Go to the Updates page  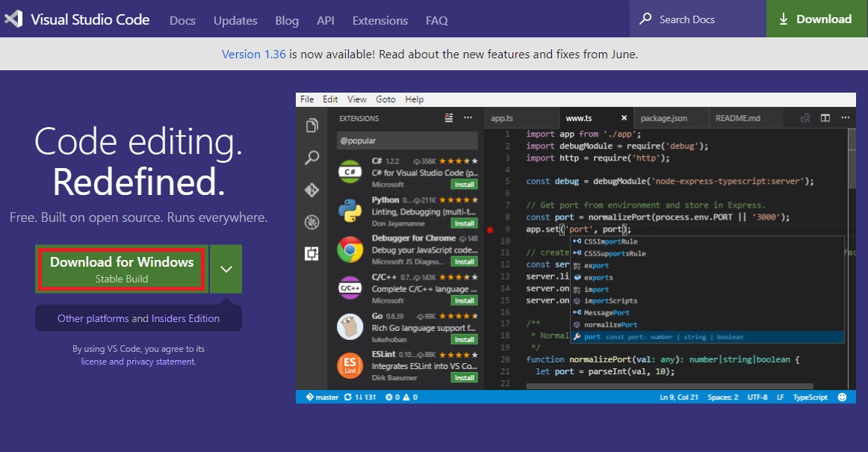[235, 20]
